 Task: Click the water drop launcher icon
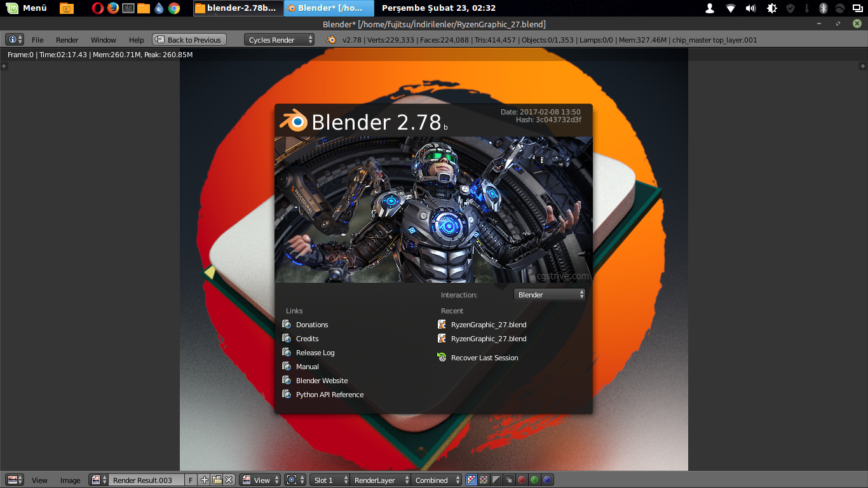[x=159, y=8]
